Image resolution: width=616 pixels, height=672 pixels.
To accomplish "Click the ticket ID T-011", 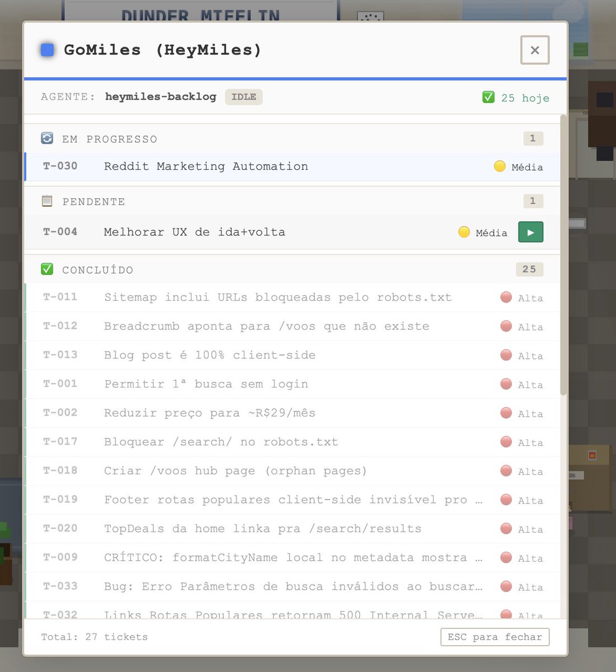I will [x=60, y=297].
